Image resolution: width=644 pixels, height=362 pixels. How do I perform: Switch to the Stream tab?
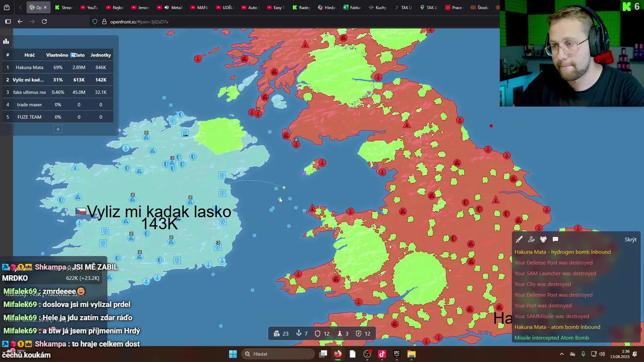pyautogui.click(x=63, y=8)
